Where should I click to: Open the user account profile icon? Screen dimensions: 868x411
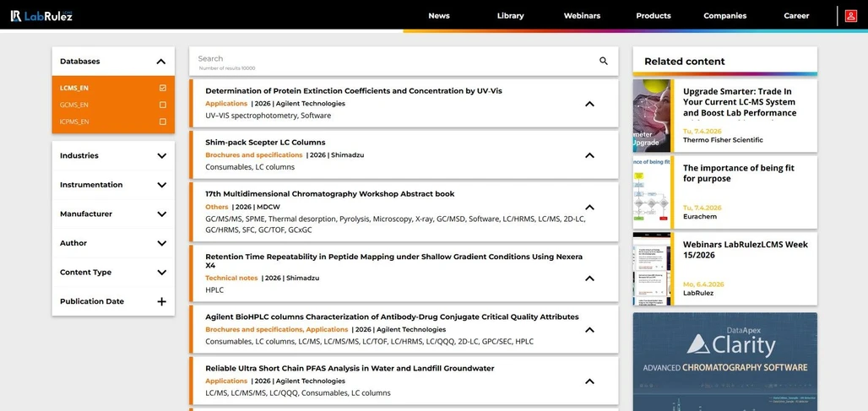tap(850, 15)
